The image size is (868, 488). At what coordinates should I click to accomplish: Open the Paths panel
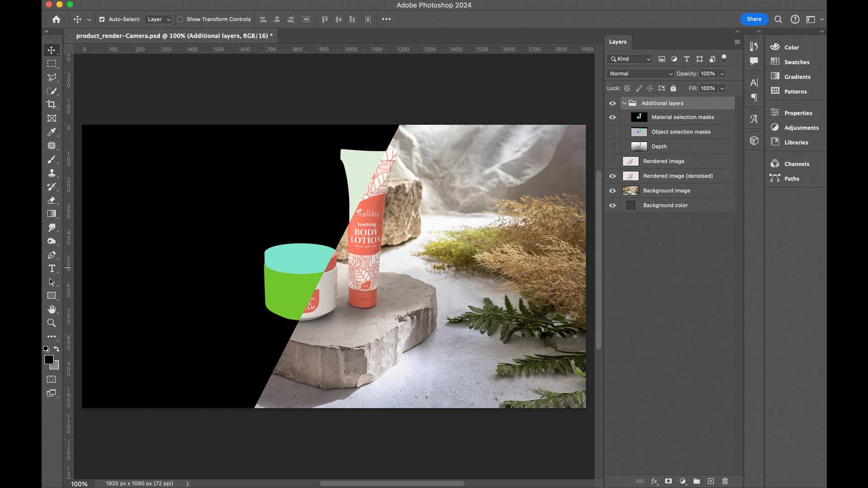point(791,178)
